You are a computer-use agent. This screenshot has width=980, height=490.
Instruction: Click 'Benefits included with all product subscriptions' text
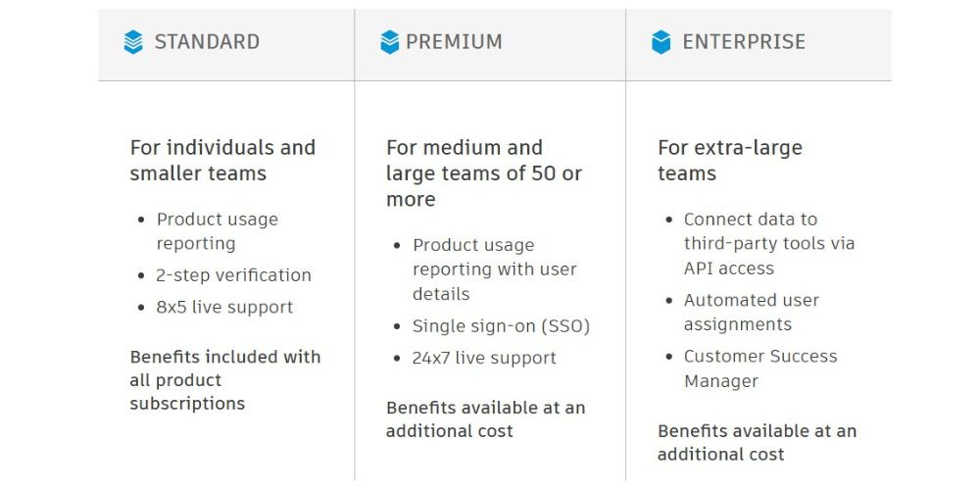224,380
